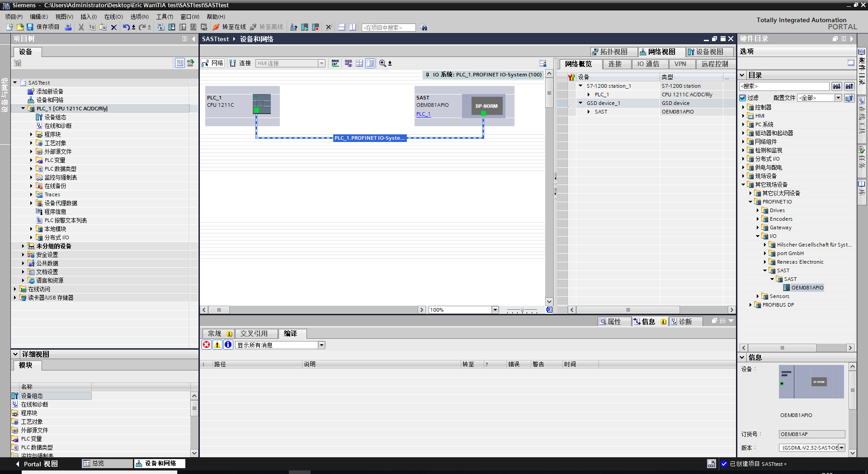Adjust the zoom slider below network view

[522, 310]
